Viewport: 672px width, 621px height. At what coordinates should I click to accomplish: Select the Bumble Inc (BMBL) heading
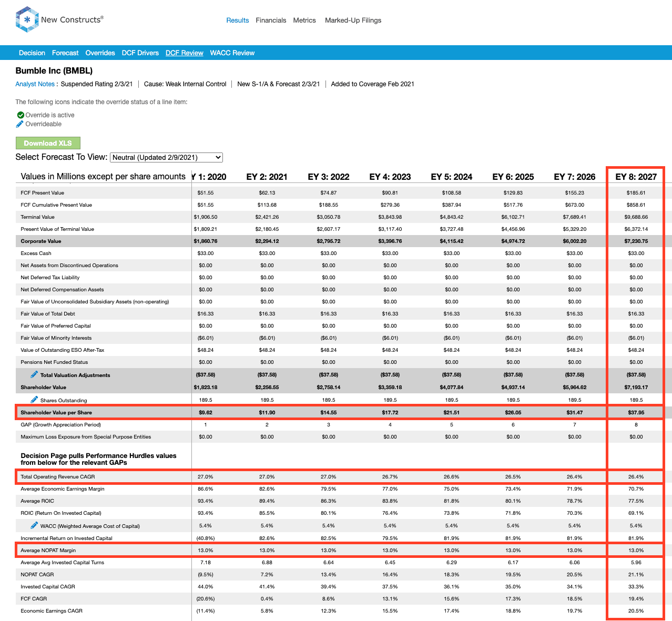pyautogui.click(x=54, y=70)
